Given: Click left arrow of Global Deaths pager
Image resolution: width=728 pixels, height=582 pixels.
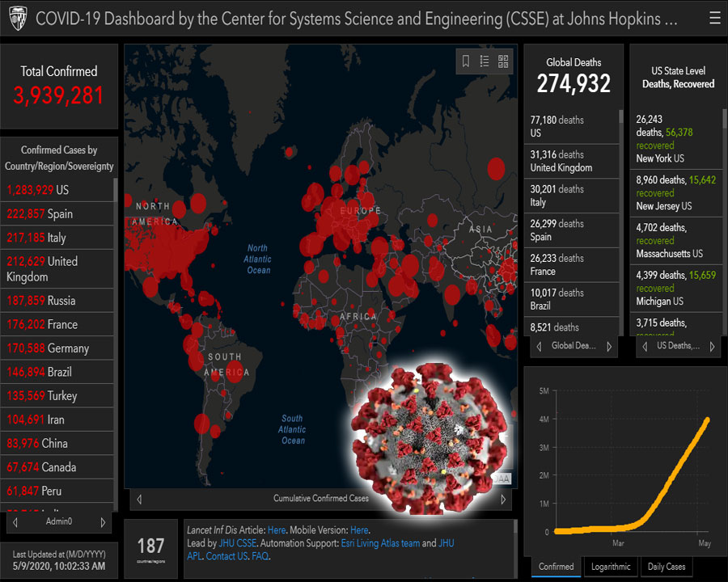Looking at the screenshot, I should (539, 346).
